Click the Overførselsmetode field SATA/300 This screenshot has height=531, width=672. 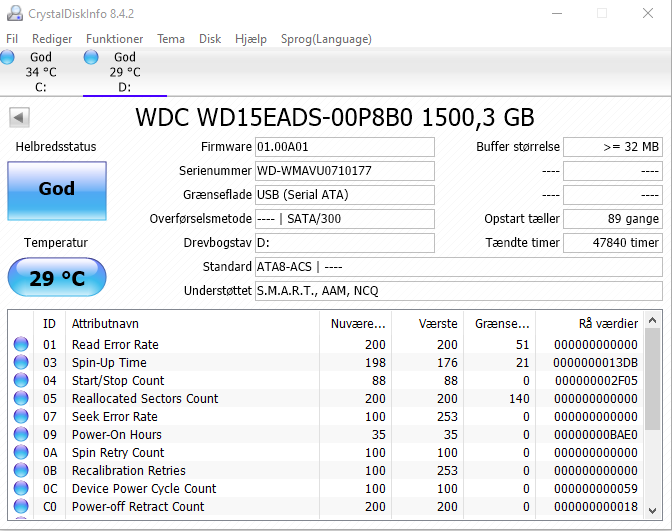coord(345,219)
